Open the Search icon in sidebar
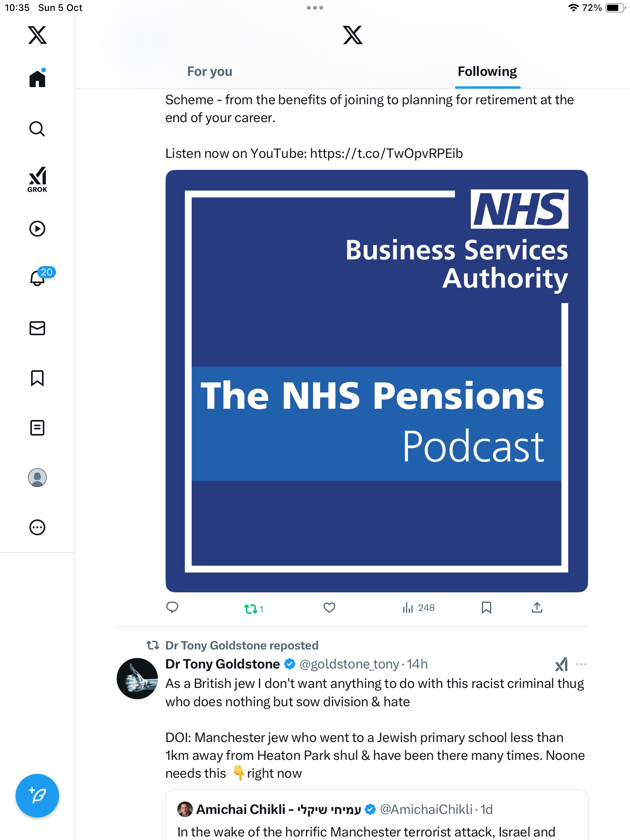This screenshot has width=630, height=840. 37,129
